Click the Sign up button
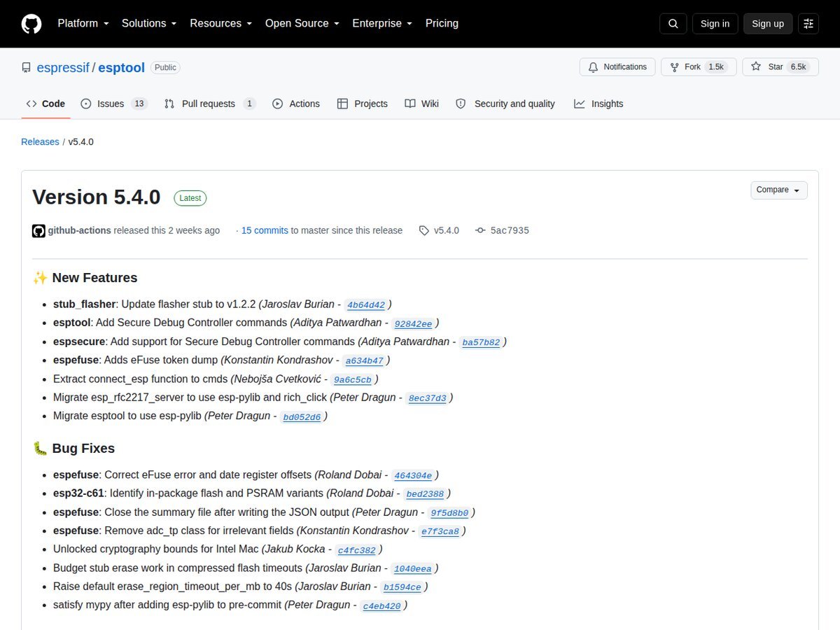Image resolution: width=840 pixels, height=630 pixels. tap(768, 24)
